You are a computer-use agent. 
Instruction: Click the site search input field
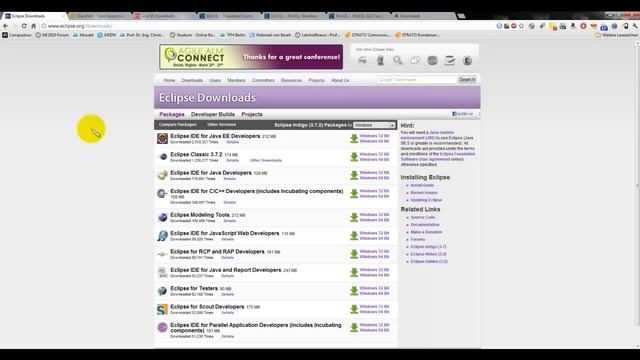click(x=416, y=80)
